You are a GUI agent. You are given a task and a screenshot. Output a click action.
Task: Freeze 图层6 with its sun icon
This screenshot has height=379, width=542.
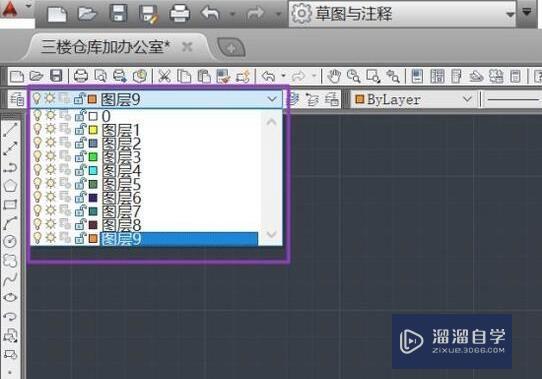tap(51, 197)
